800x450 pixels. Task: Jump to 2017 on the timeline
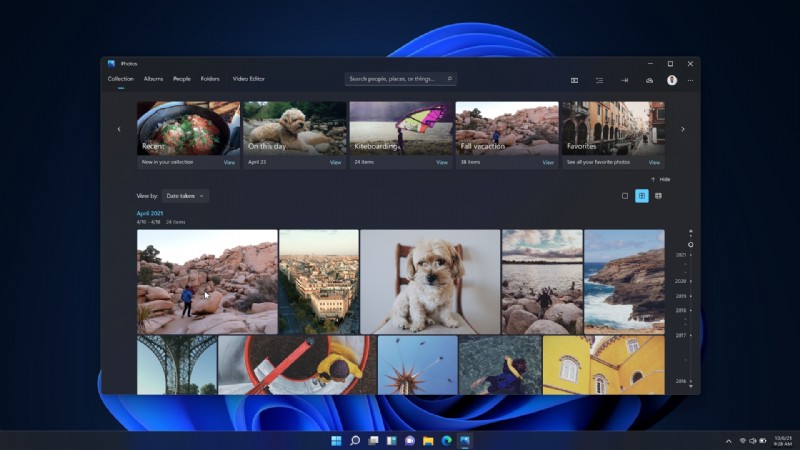click(681, 335)
